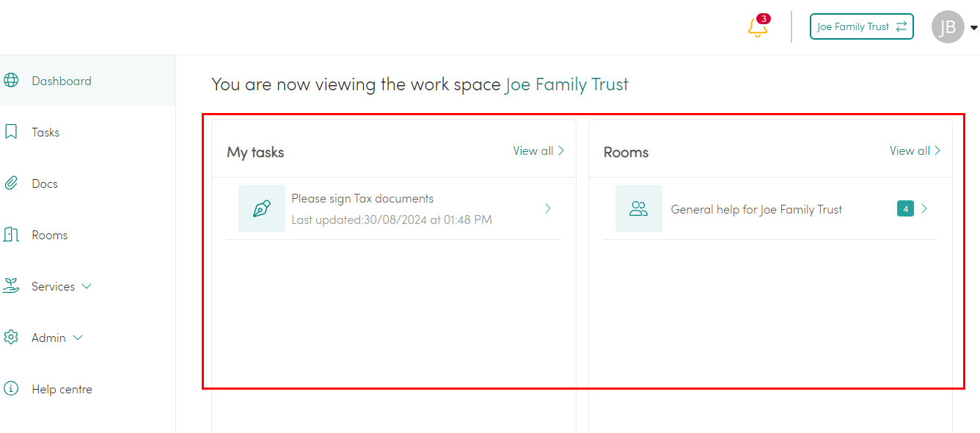This screenshot has height=433, width=980.
Task: Click the Tasks bookmark icon
Action: [11, 132]
